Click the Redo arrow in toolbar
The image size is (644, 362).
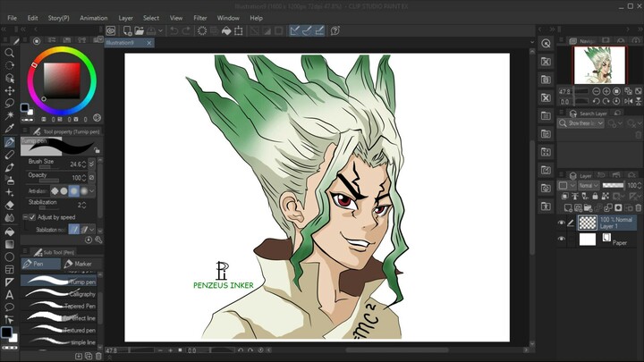click(186, 30)
